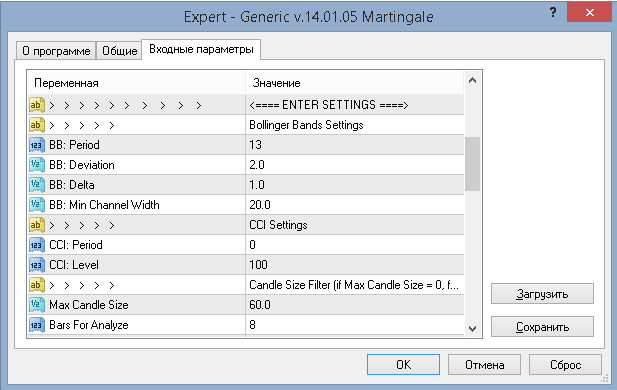The height and width of the screenshot is (390, 617).
Task: Click the integer icon next to CCI: Period
Action: click(37, 245)
